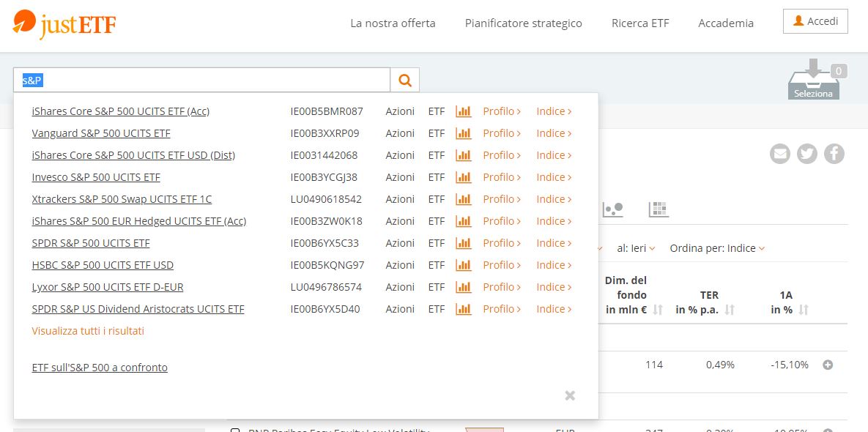
Task: Open Pianificatore strategico menu
Action: point(524,23)
